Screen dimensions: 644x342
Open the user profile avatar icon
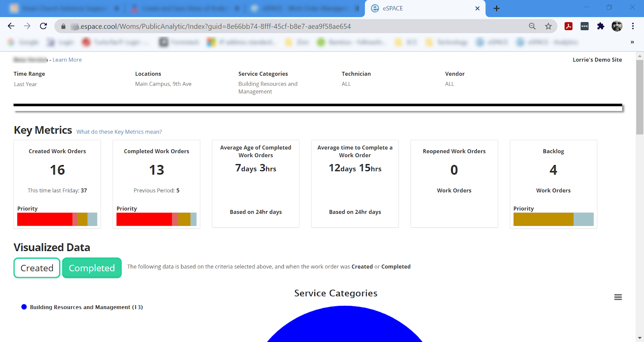[617, 26]
